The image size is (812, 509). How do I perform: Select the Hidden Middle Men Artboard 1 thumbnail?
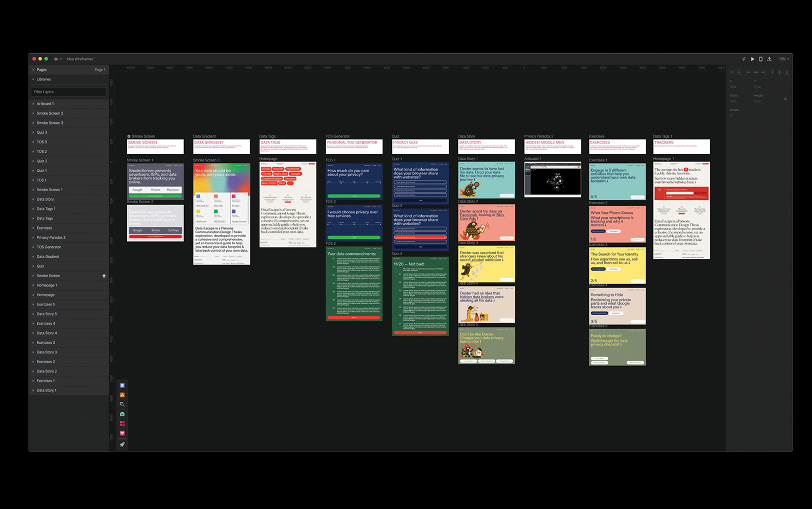pyautogui.click(x=552, y=179)
